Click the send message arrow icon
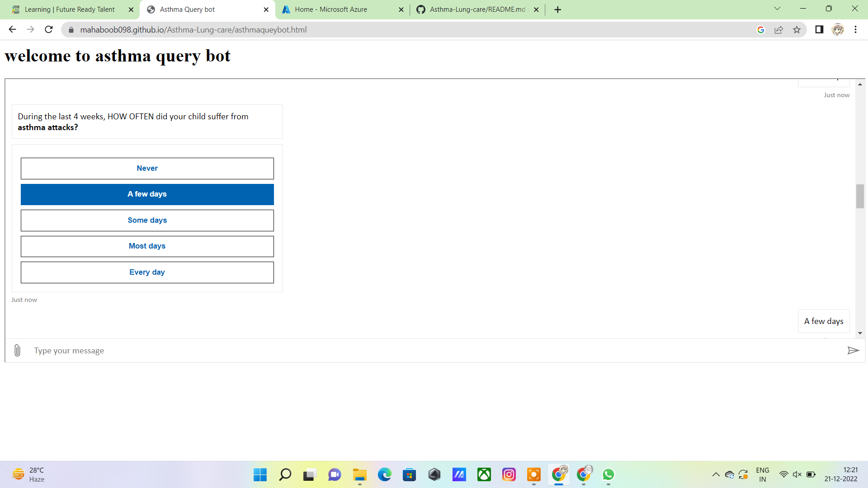The width and height of the screenshot is (868, 488). tap(853, 351)
